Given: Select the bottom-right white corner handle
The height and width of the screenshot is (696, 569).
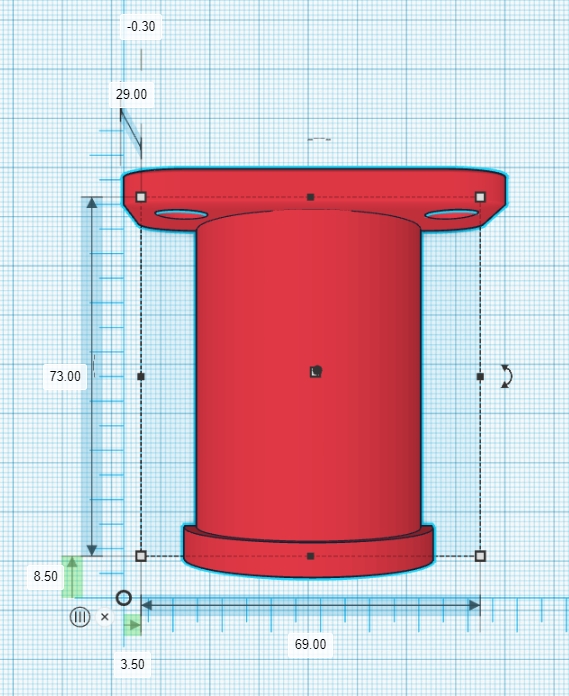Looking at the screenshot, I should (480, 556).
